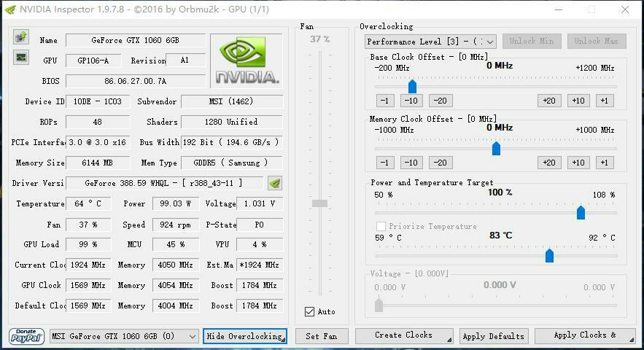Click -20 under Base Clock Offset
This screenshot has width=644, height=350.
[x=441, y=101]
